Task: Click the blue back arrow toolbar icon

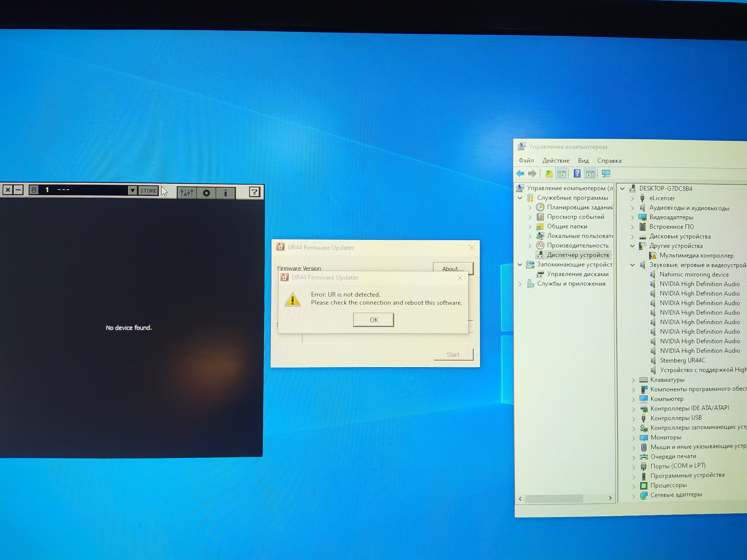Action: (x=520, y=173)
